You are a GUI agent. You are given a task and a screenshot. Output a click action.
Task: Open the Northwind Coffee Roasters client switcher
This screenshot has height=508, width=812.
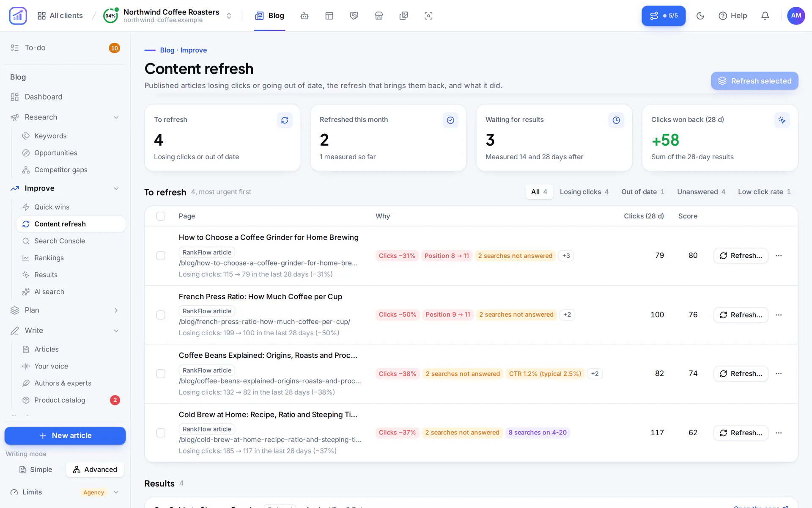[168, 16]
